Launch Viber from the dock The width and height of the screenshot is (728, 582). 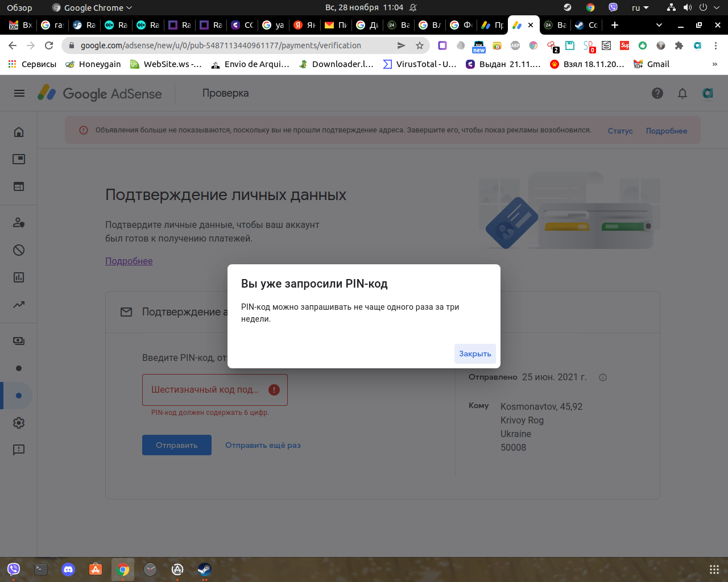tap(14, 569)
